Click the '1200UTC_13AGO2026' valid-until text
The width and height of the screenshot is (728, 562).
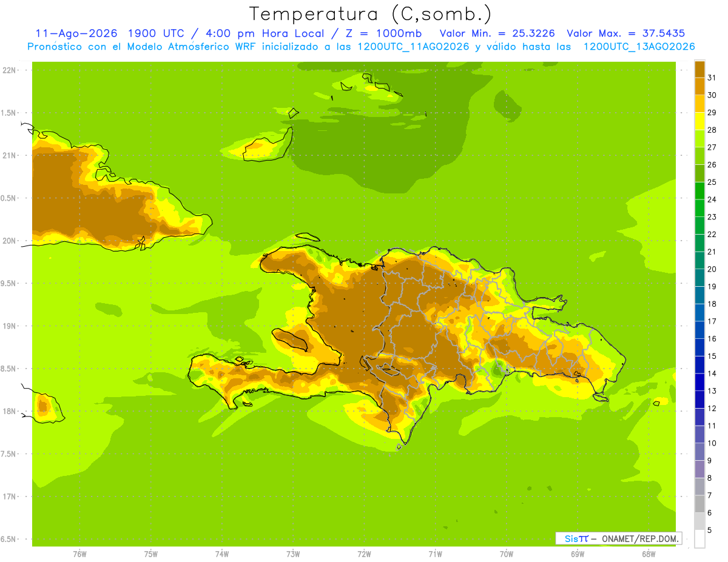coord(639,47)
